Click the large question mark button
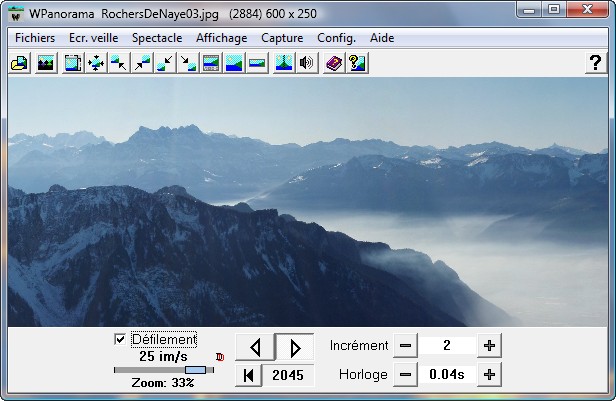The image size is (616, 401). [x=596, y=63]
